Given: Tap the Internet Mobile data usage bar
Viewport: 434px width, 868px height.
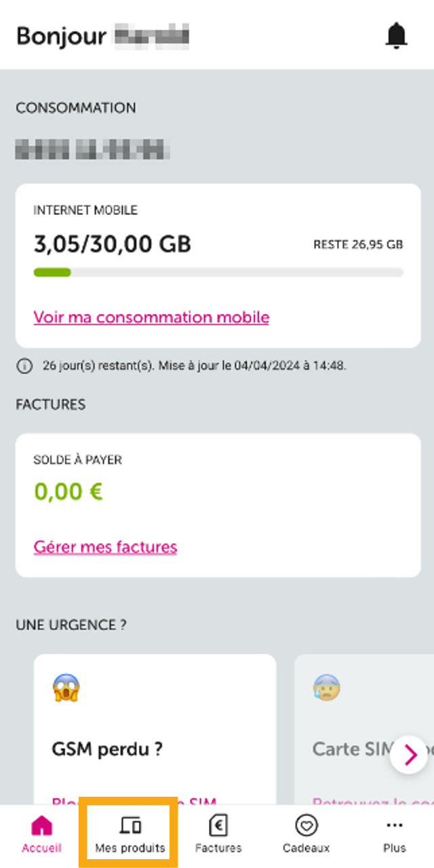Looking at the screenshot, I should pos(217,272).
